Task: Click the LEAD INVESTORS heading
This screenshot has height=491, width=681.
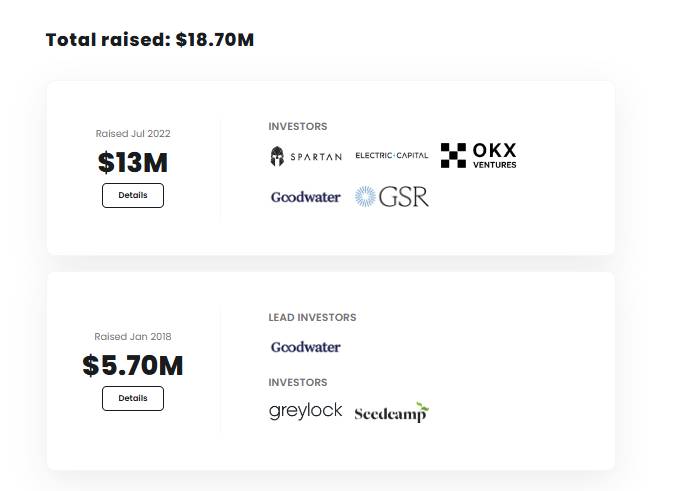Action: [x=312, y=317]
